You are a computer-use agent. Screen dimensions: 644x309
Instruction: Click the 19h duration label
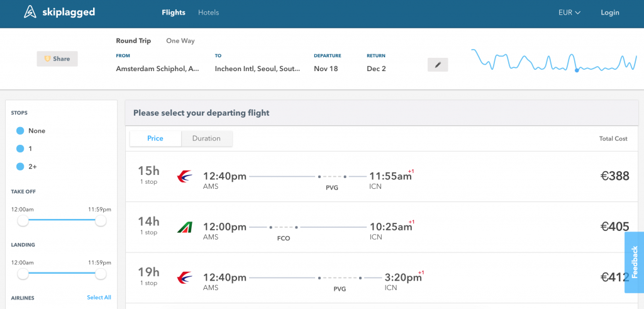coord(148,272)
